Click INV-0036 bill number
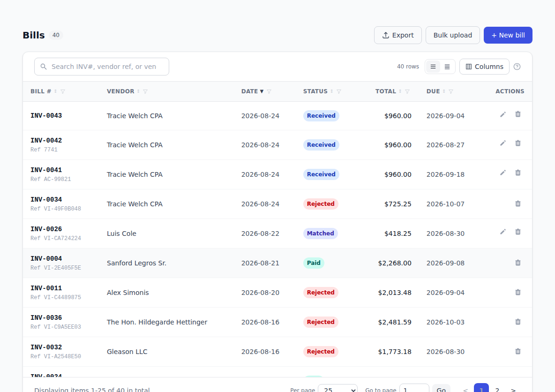555x392 pixels. click(46, 317)
